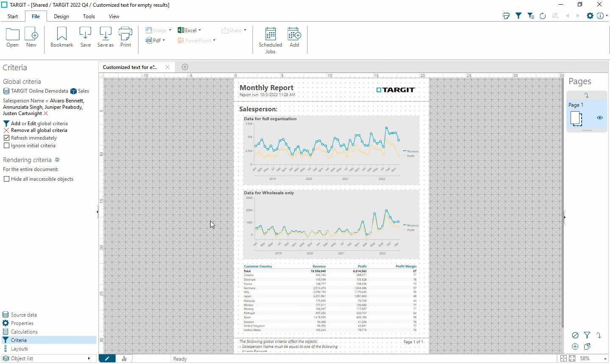Click the large Print ribbon icon

click(125, 34)
